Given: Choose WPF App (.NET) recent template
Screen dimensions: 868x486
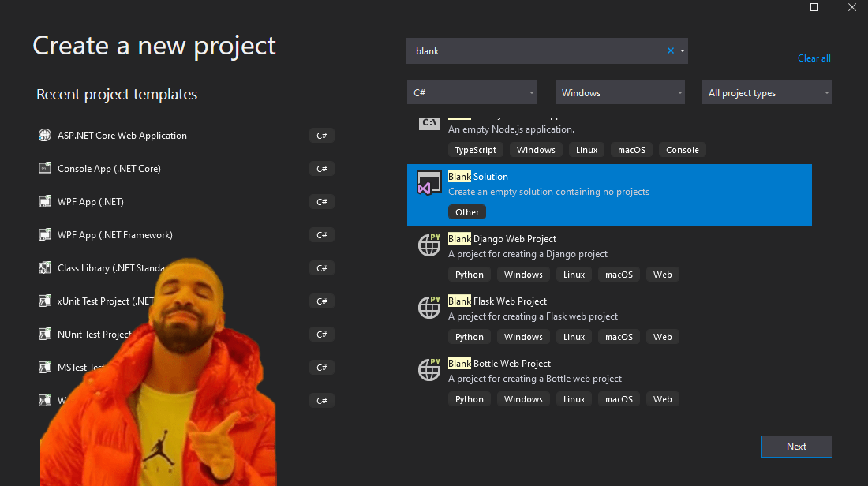Looking at the screenshot, I should coord(185,201).
